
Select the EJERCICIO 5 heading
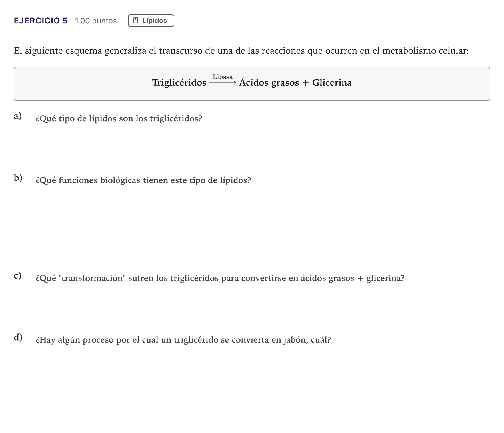tap(41, 21)
